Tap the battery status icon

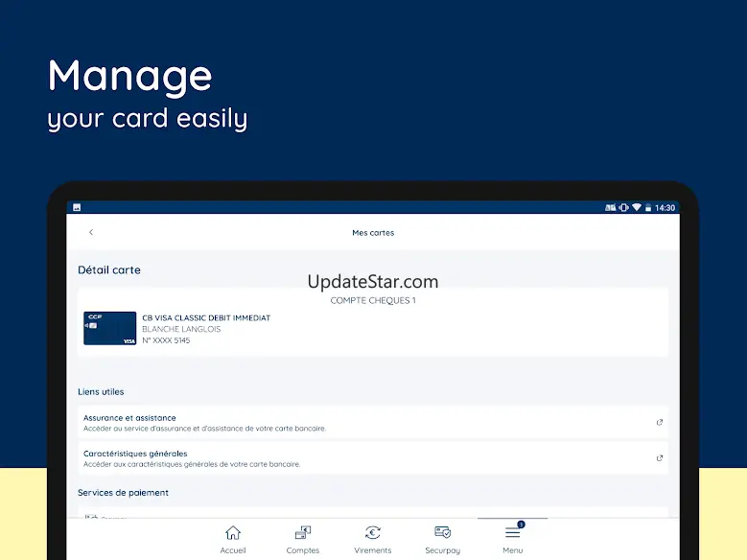(x=648, y=207)
